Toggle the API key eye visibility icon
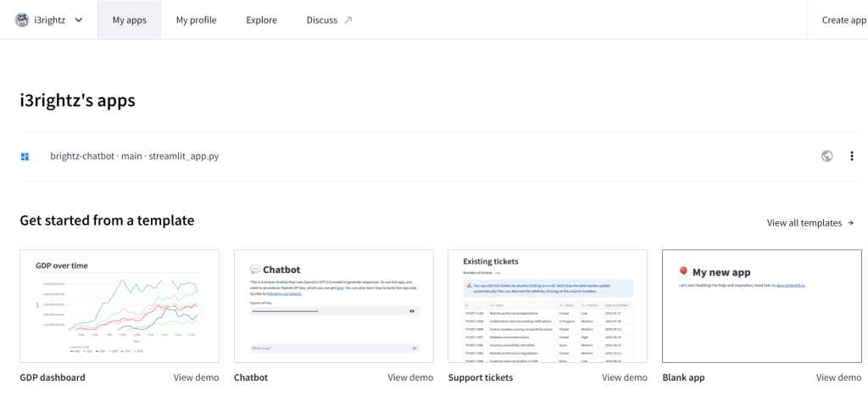 pyautogui.click(x=412, y=311)
